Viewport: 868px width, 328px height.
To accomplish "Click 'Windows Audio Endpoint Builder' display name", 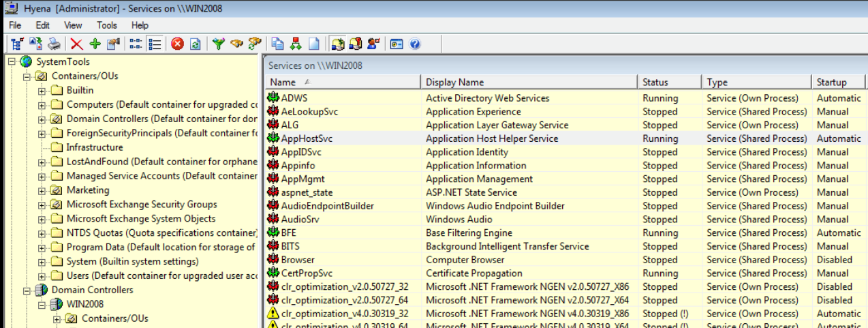I will coord(495,206).
